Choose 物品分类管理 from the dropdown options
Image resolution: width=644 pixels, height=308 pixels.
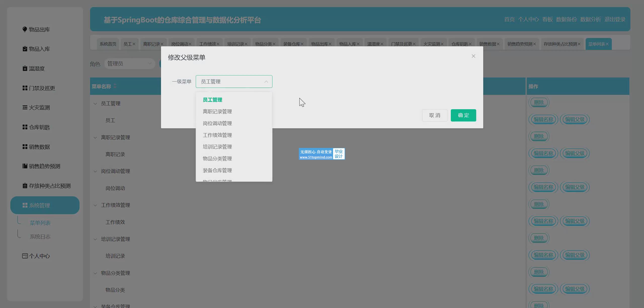coord(217,159)
